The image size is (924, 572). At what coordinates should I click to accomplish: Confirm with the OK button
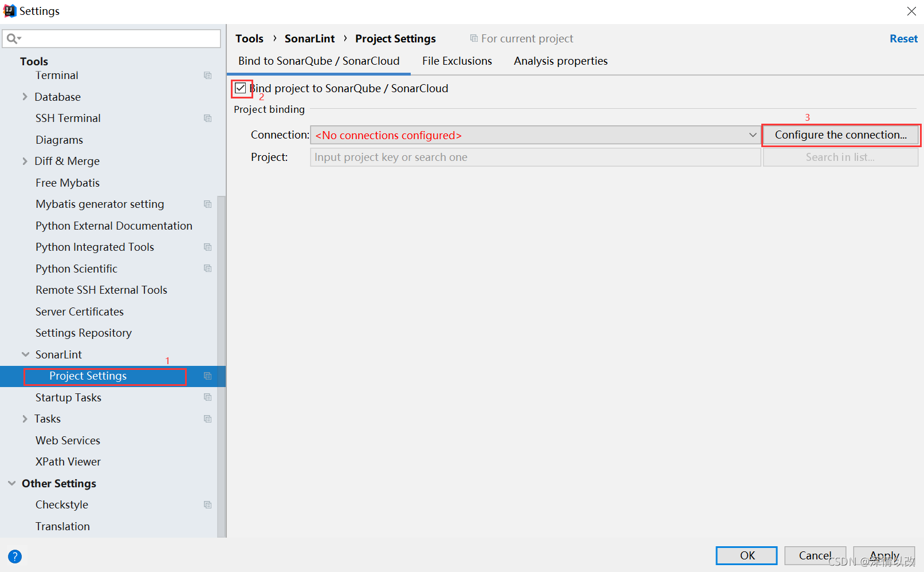click(746, 555)
